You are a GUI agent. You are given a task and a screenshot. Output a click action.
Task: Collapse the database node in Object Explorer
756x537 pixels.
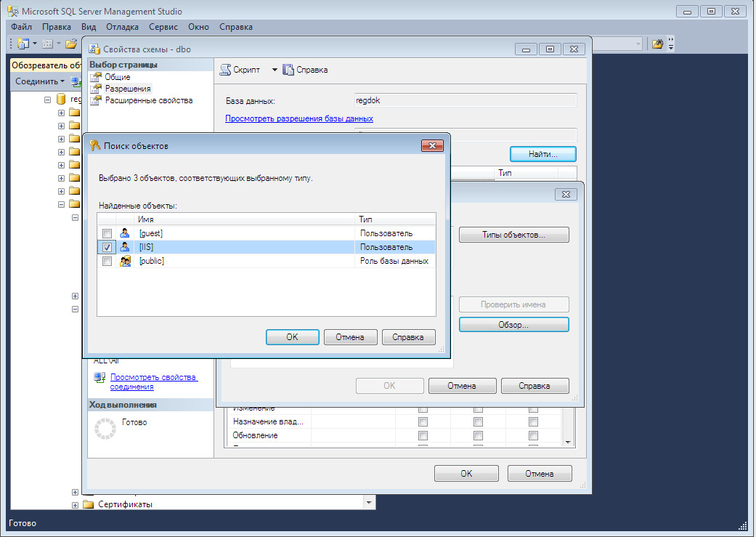pyautogui.click(x=47, y=100)
